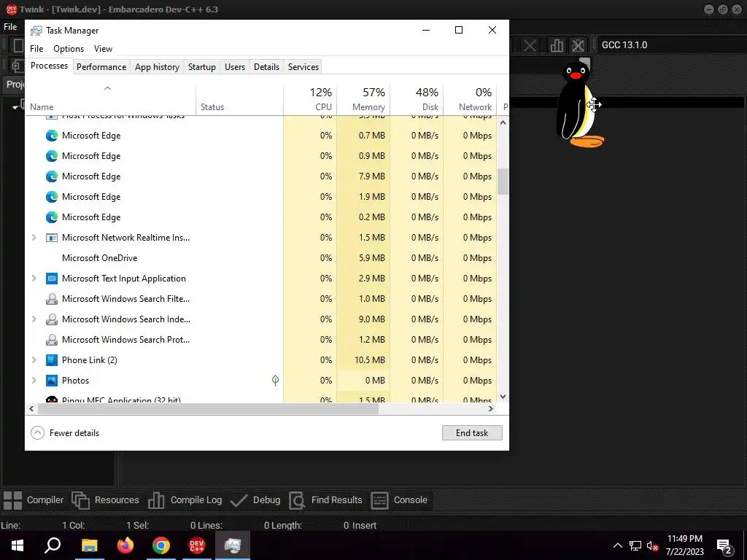
Task: Expand Microsoft Windows Search Indexer row
Action: 34,319
